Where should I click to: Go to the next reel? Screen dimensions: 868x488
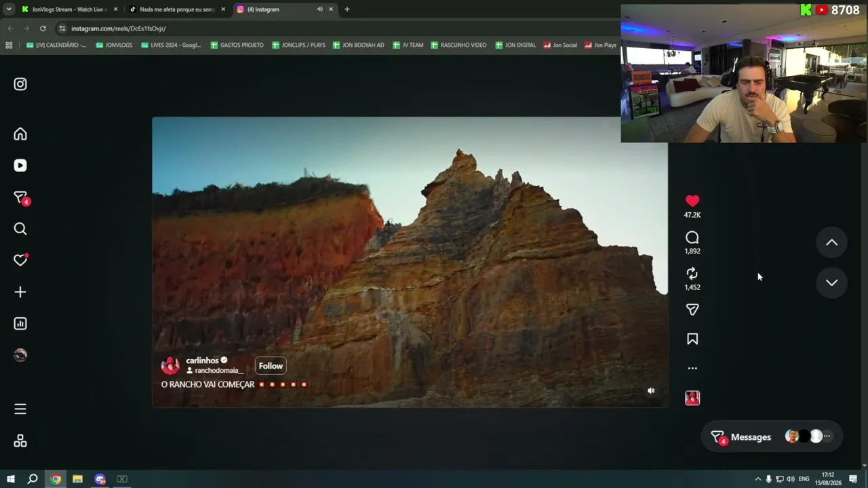831,283
